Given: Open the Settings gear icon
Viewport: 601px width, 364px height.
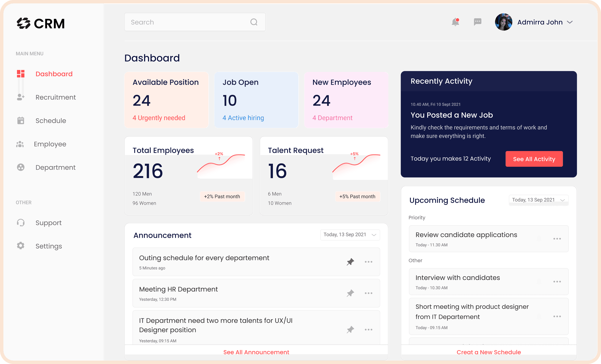Looking at the screenshot, I should [x=21, y=245].
